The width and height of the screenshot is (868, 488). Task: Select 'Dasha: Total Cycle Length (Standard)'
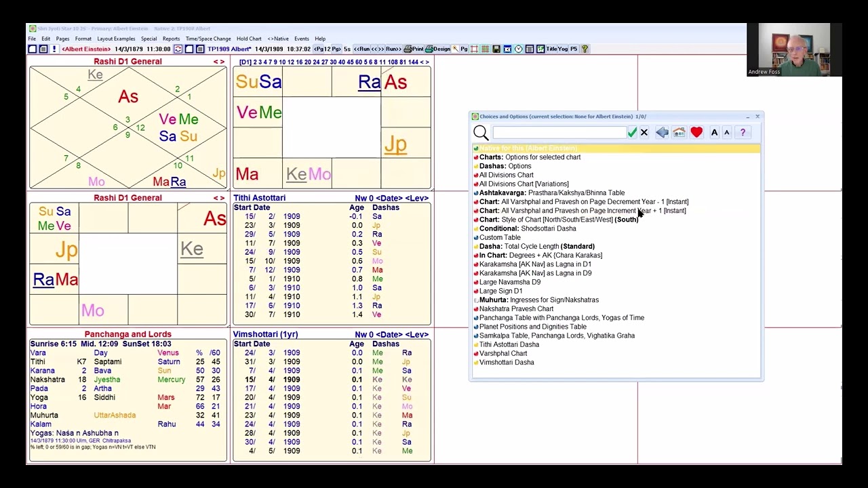click(537, 247)
